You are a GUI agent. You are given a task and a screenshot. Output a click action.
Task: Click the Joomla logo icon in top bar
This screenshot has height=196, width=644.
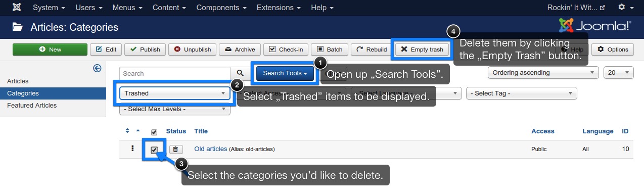pos(17,8)
